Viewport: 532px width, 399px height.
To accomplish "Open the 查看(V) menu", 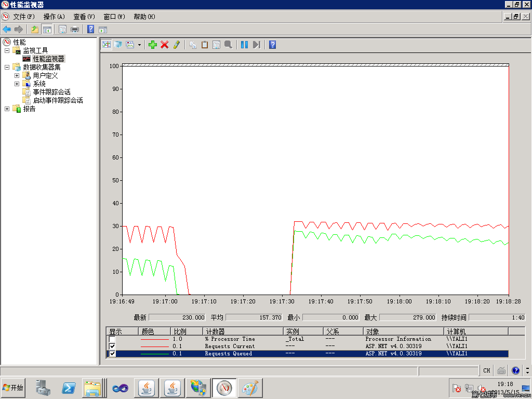I will [84, 17].
